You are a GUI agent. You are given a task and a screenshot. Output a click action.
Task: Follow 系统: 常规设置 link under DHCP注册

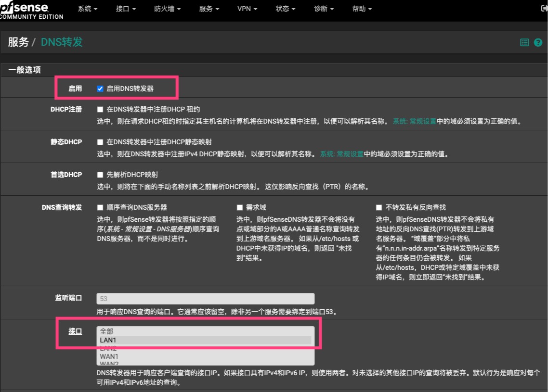414,122
